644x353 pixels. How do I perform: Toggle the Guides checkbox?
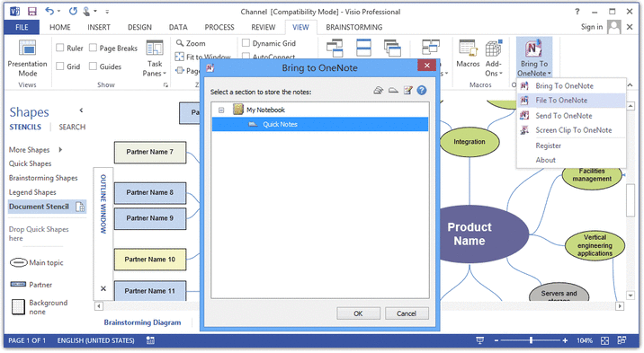(x=94, y=66)
